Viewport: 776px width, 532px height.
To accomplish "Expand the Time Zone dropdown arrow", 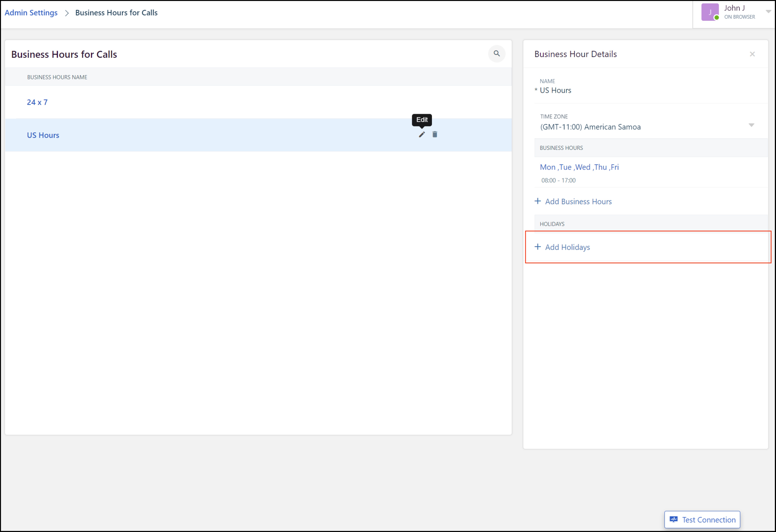I will [x=751, y=125].
